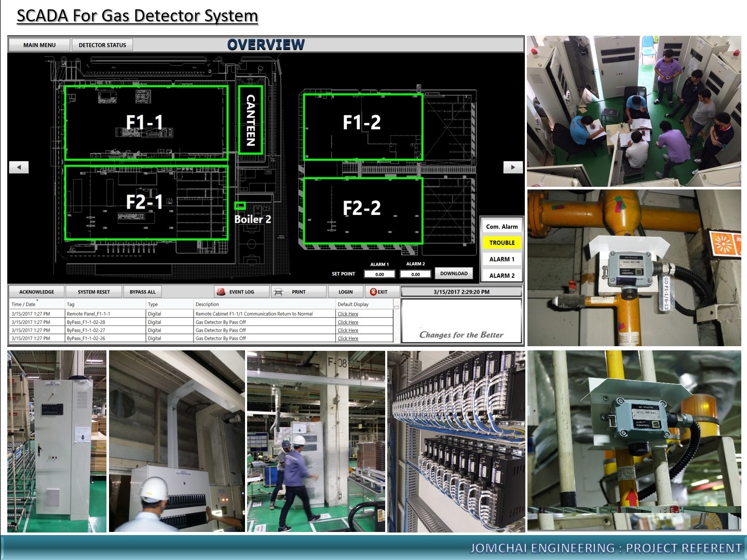Open the CANTEEN zone
The image size is (747, 560).
pos(250,119)
